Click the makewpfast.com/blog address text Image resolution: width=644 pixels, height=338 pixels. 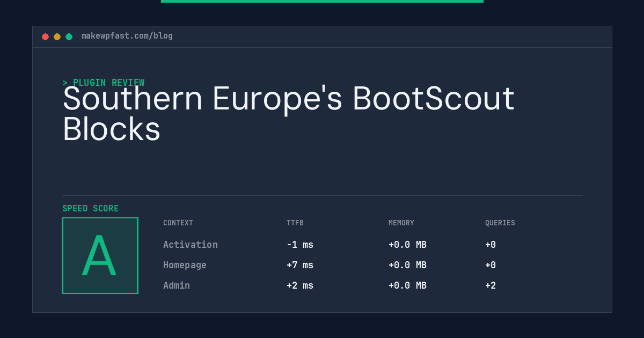[127, 36]
